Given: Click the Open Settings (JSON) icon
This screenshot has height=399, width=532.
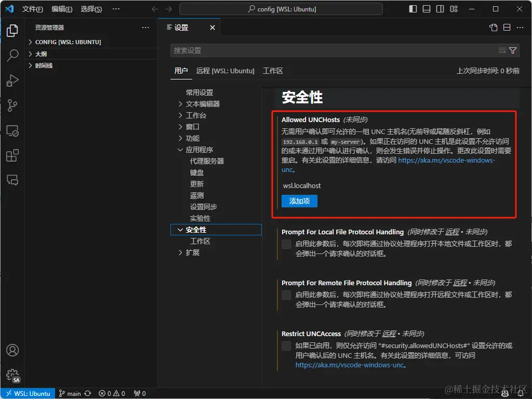Looking at the screenshot, I should 494,28.
